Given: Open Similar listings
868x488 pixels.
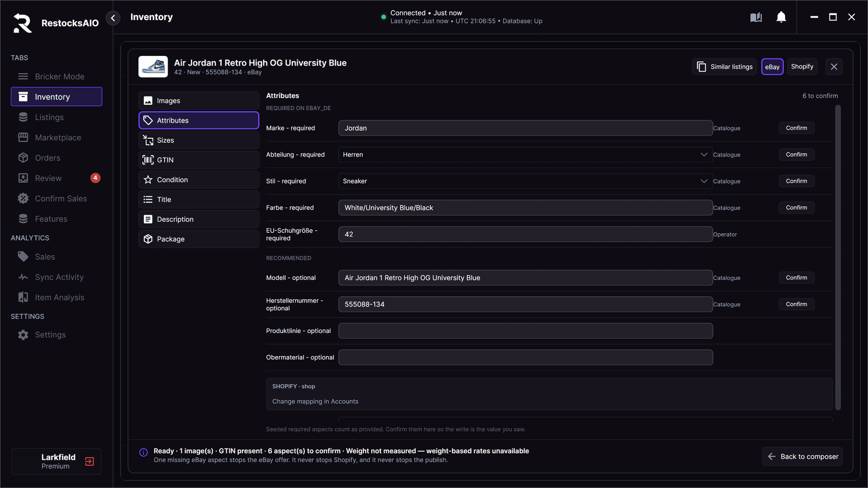Looking at the screenshot, I should [x=724, y=67].
